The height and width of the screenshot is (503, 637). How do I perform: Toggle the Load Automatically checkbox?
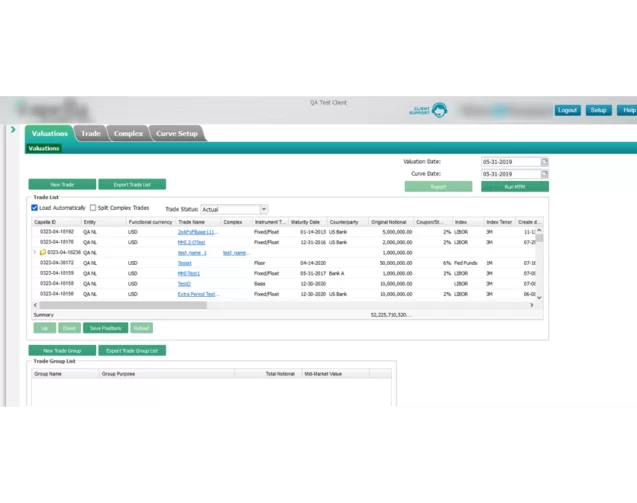pos(35,208)
